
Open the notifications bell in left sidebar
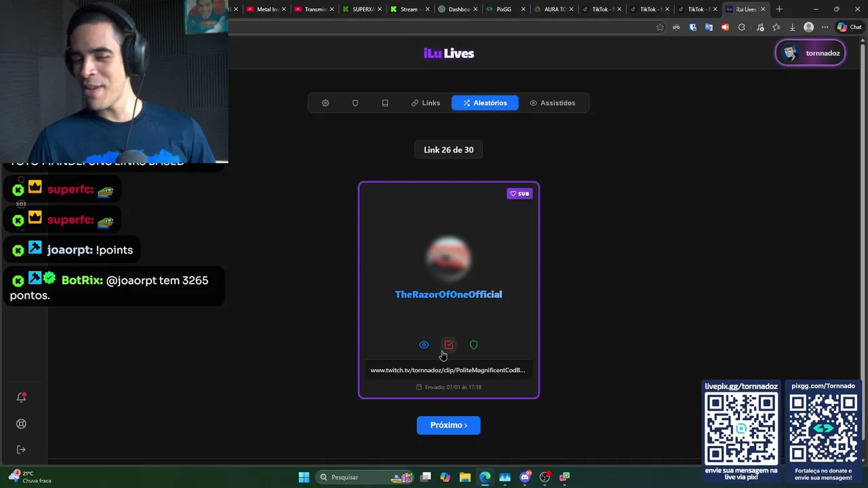(x=21, y=398)
